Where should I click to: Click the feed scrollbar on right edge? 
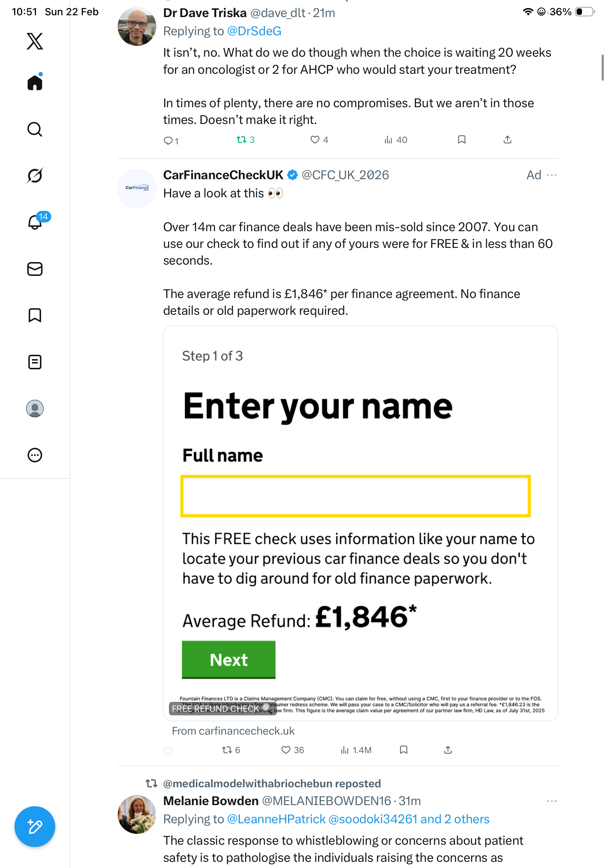pyautogui.click(x=602, y=68)
